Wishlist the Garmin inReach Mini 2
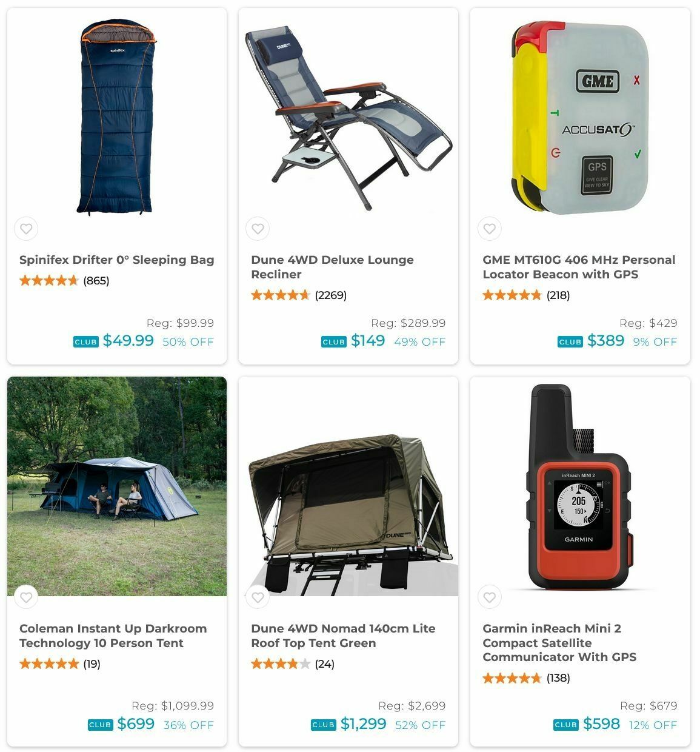The image size is (700, 752). click(490, 597)
